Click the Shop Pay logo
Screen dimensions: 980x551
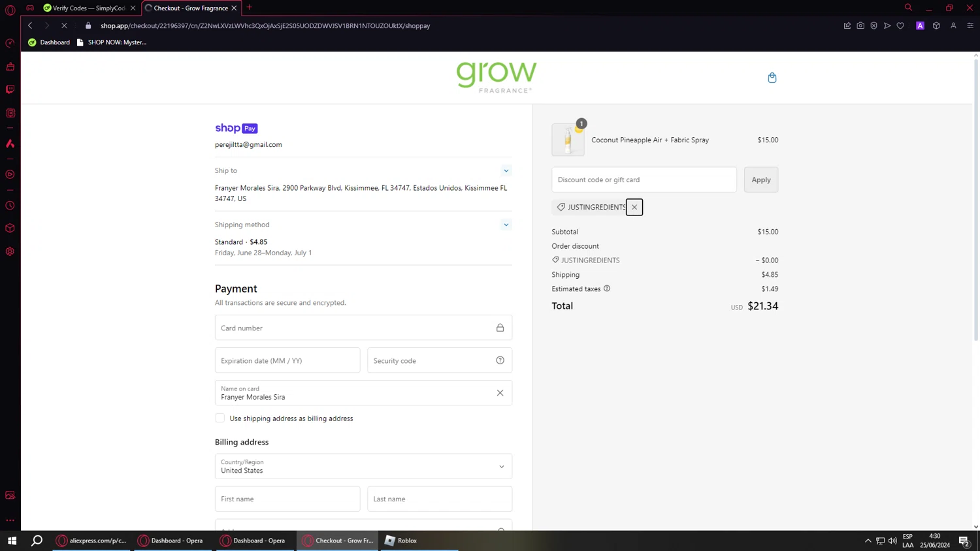click(x=237, y=129)
